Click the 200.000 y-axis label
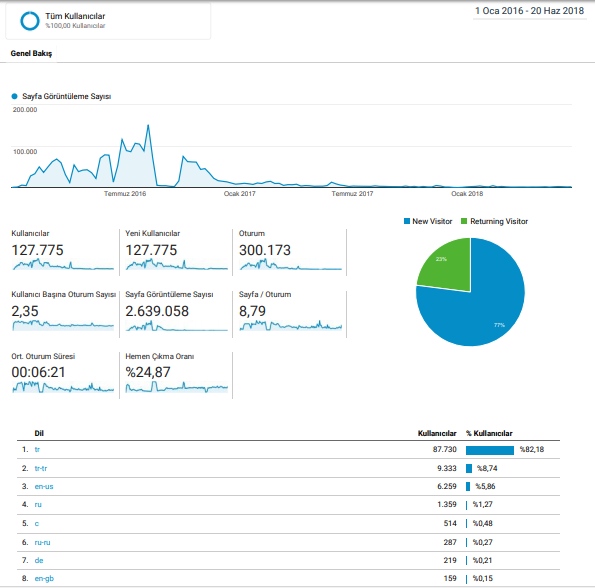The height and width of the screenshot is (588, 595). 25,110
